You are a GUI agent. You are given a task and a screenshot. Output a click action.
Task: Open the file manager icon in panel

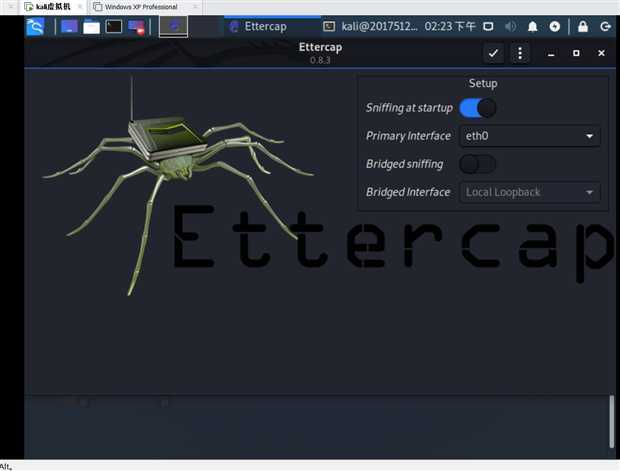[91, 26]
